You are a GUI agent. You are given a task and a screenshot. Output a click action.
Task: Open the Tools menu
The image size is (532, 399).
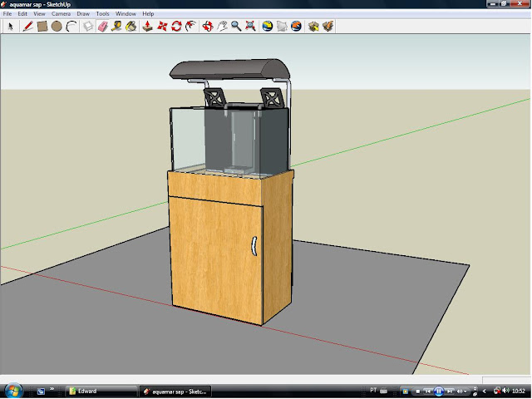(x=102, y=14)
